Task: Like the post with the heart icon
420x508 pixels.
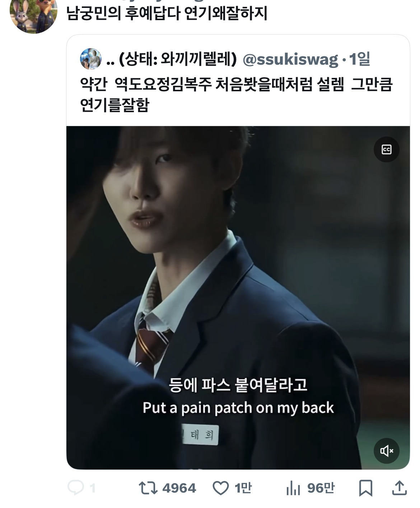Action: tap(220, 488)
